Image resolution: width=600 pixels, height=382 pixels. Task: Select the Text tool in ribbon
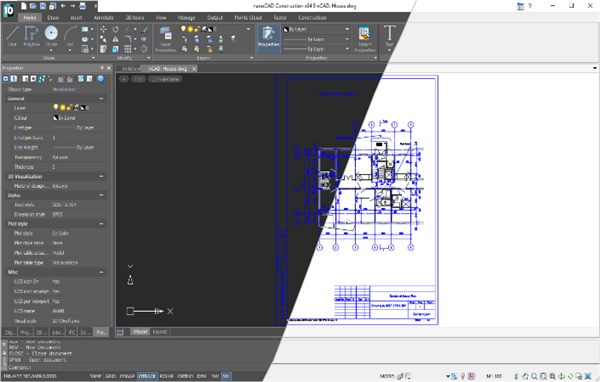pos(389,36)
